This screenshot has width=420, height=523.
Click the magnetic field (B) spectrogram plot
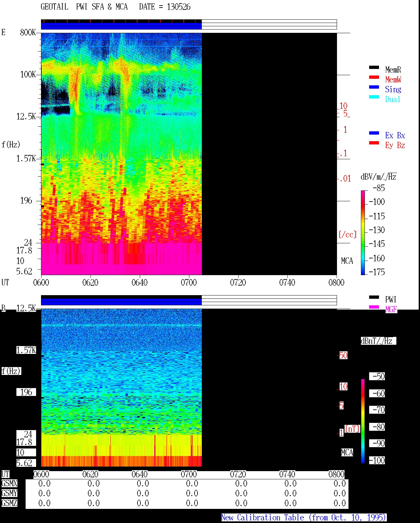(189, 388)
